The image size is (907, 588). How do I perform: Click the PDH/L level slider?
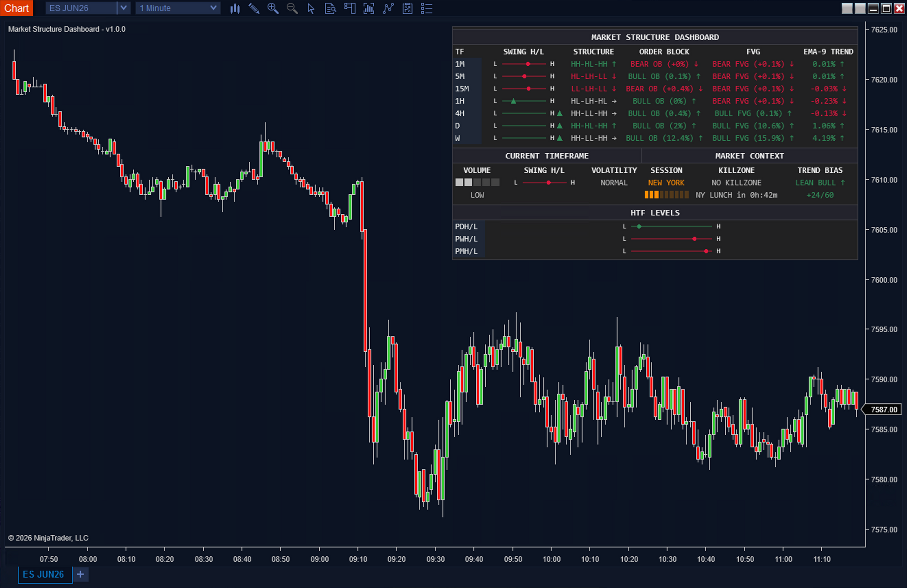(671, 226)
